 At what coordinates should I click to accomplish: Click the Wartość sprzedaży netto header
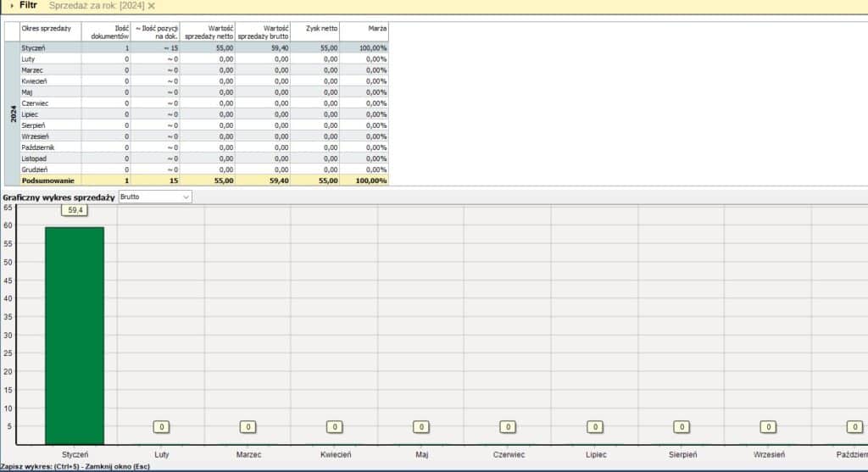[209, 32]
